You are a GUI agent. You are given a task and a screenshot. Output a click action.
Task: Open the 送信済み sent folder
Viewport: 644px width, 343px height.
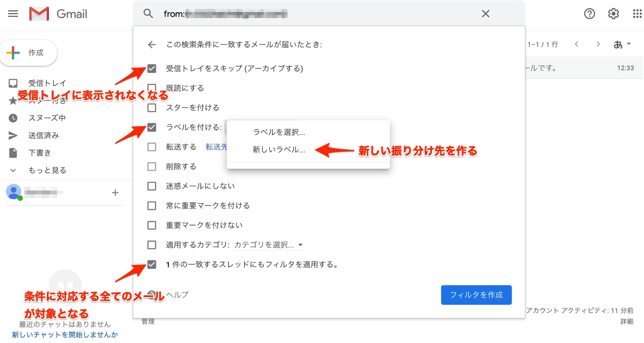click(x=43, y=135)
